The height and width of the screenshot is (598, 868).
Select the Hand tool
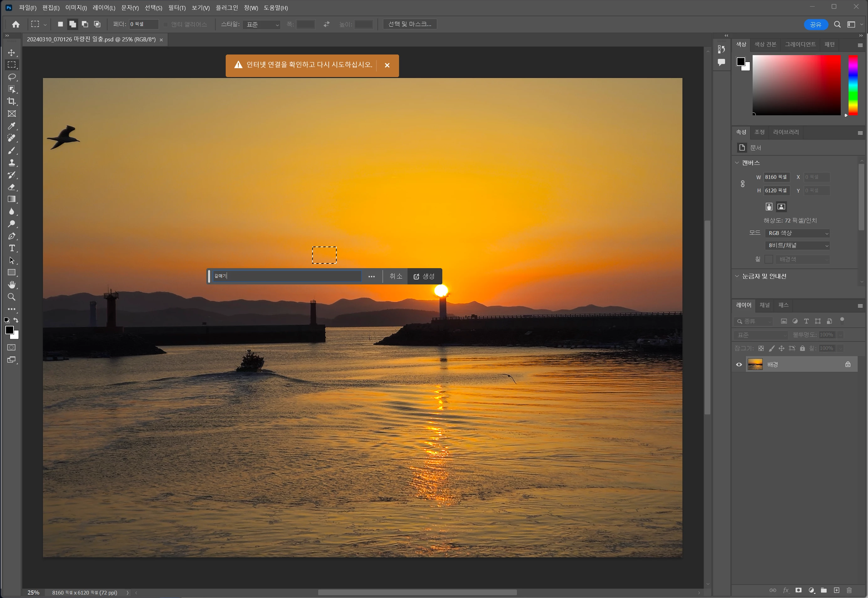[12, 285]
